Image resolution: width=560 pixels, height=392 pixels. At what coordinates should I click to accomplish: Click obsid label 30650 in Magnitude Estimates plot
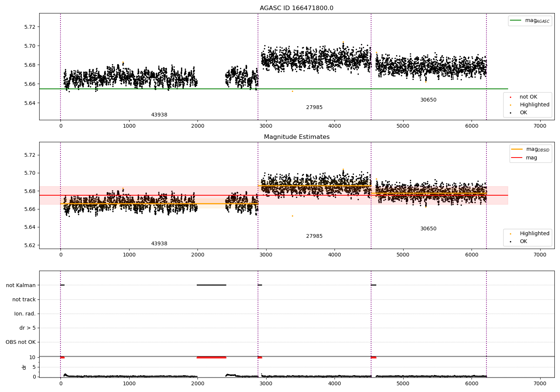pyautogui.click(x=428, y=229)
